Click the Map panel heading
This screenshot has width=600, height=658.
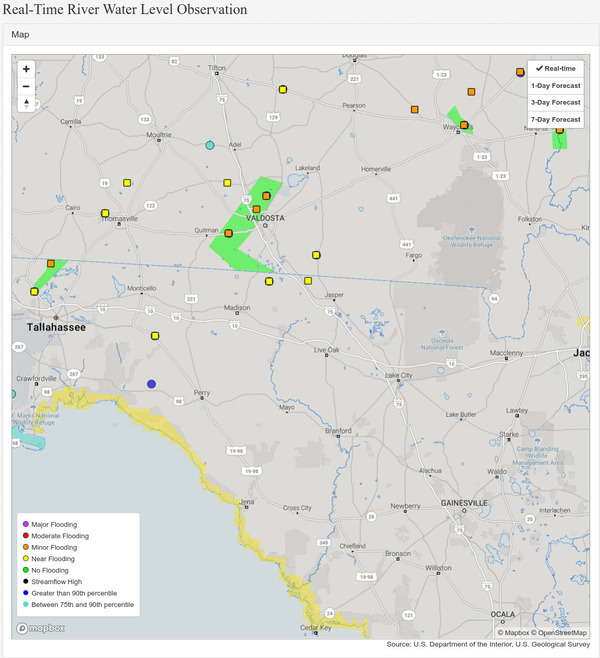[20, 34]
